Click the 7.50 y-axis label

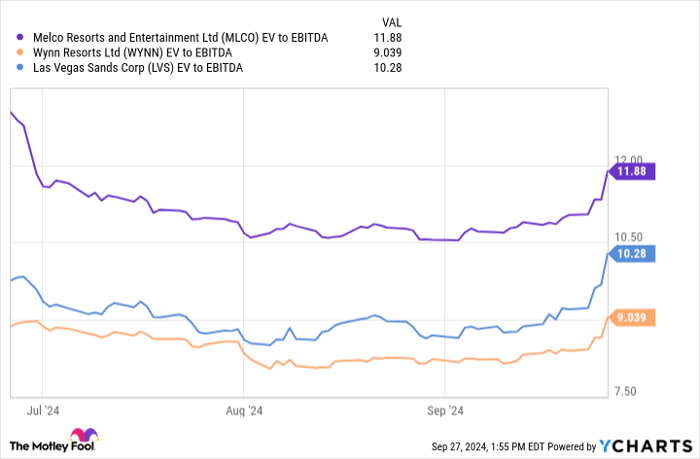click(625, 392)
